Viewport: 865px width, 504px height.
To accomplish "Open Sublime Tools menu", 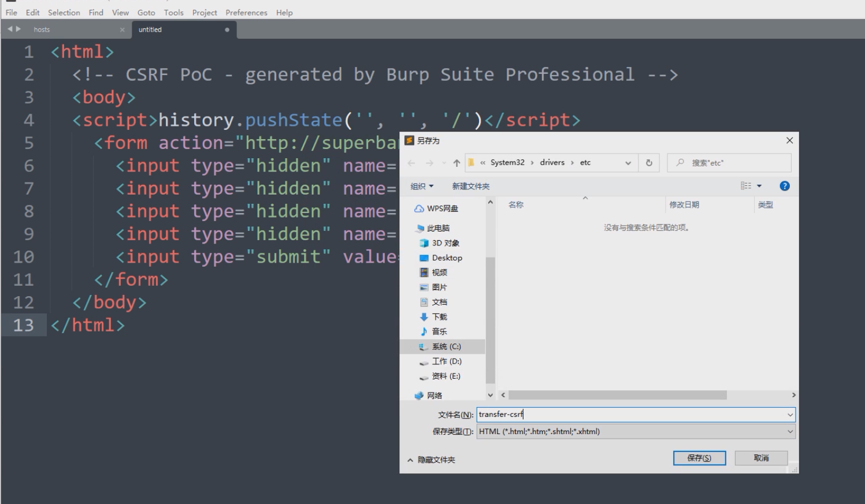I will point(173,12).
